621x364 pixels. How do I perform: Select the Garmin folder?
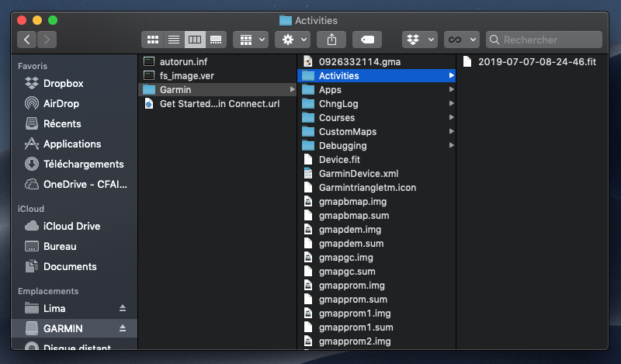pyautogui.click(x=217, y=89)
